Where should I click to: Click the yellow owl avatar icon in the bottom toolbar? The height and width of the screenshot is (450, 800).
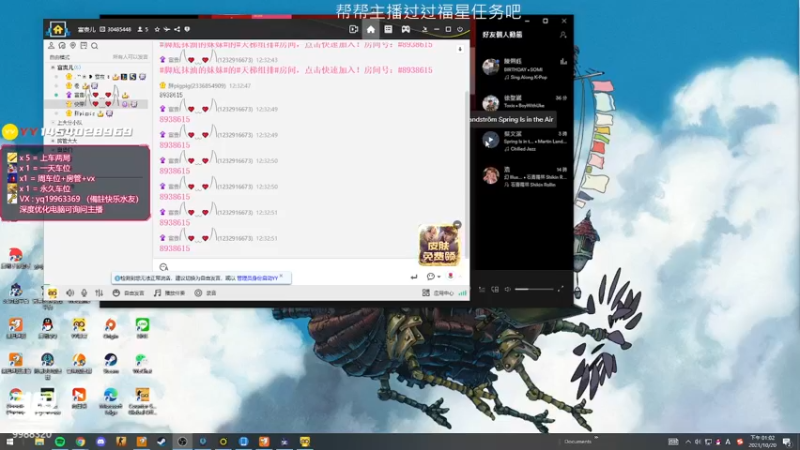pyautogui.click(x=53, y=293)
